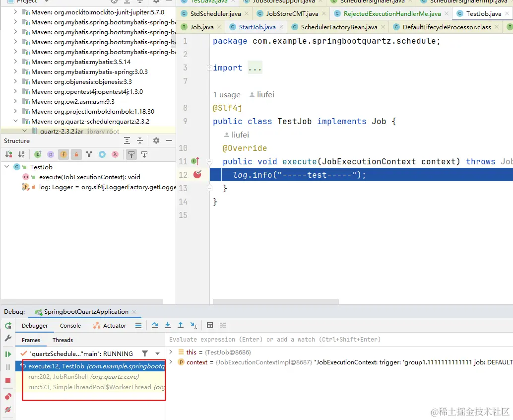513x420 pixels.
Task: Click the Step Over icon
Action: pyautogui.click(x=155, y=325)
